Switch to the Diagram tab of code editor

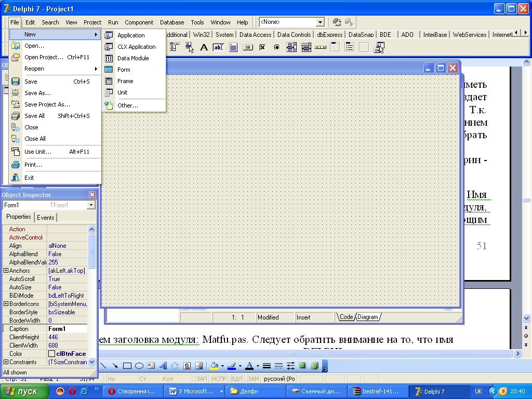click(x=367, y=317)
